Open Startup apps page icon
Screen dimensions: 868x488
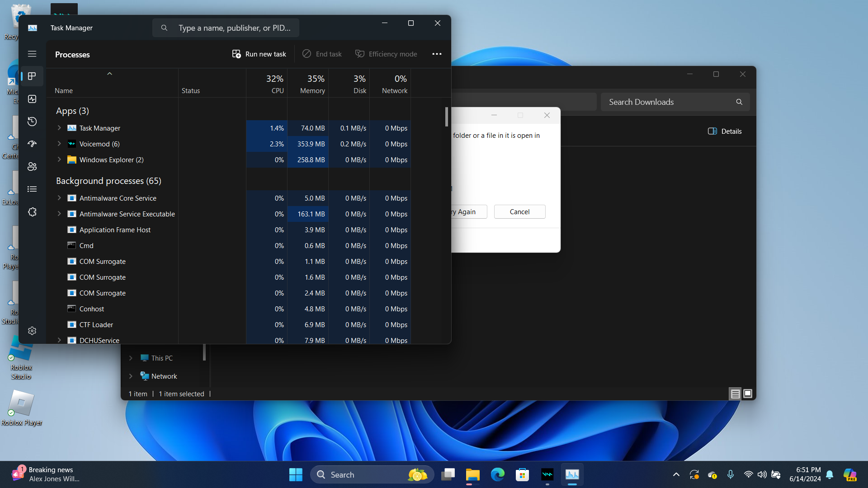click(32, 144)
